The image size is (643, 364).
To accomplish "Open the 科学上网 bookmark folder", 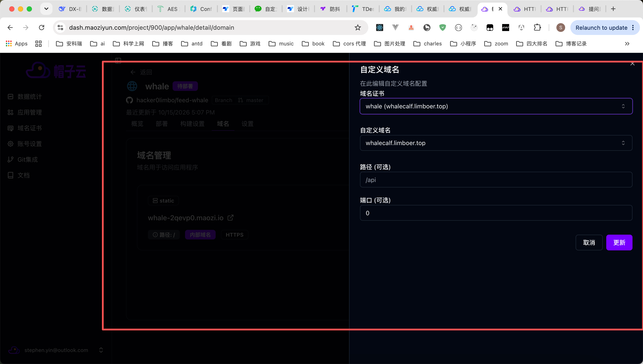I will point(128,44).
